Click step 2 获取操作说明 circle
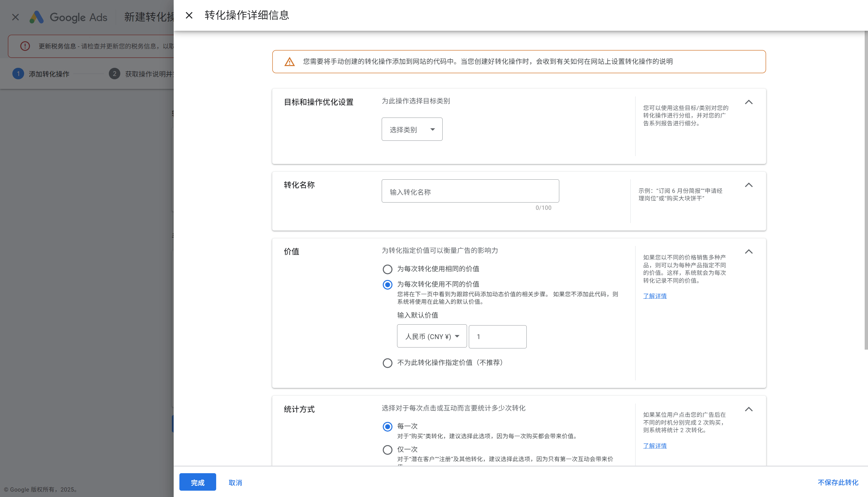 click(114, 74)
